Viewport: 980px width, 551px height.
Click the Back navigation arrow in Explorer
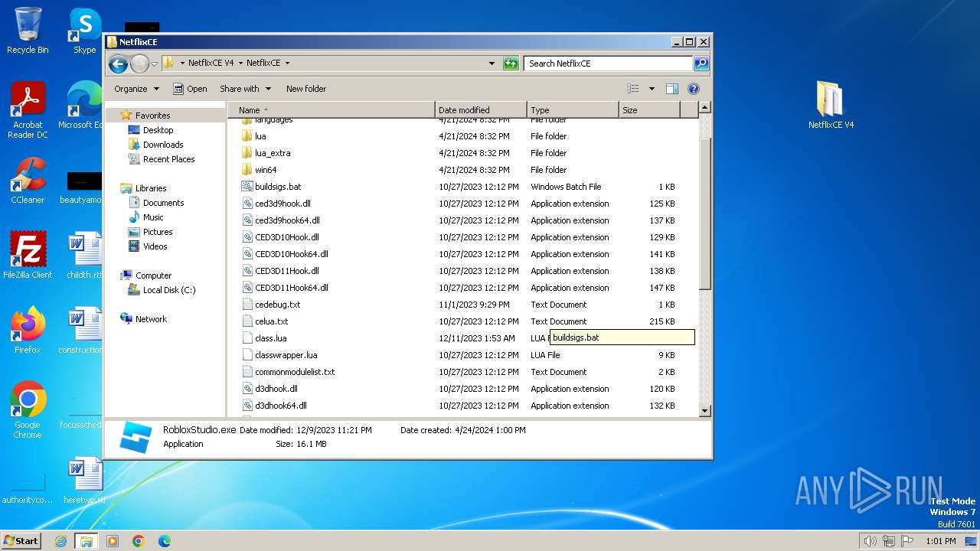(x=118, y=64)
